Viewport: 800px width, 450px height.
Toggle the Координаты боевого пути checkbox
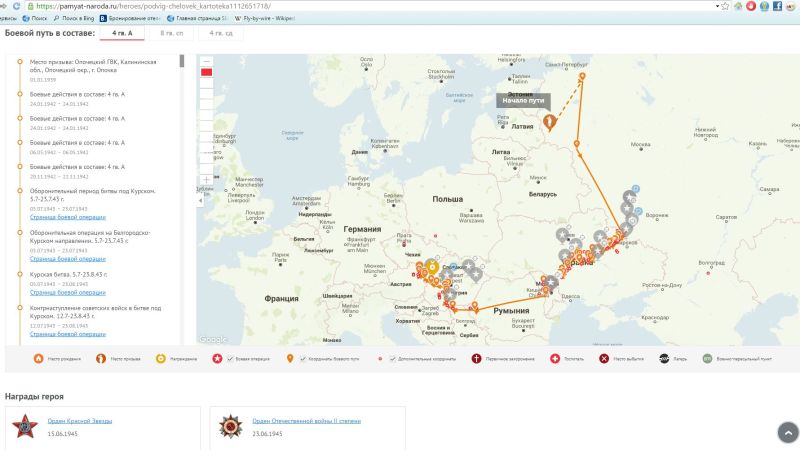(303, 359)
